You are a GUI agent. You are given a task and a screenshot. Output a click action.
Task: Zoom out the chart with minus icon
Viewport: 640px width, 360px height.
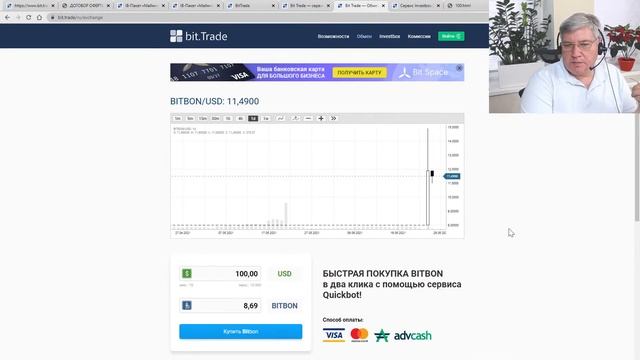pos(308,118)
